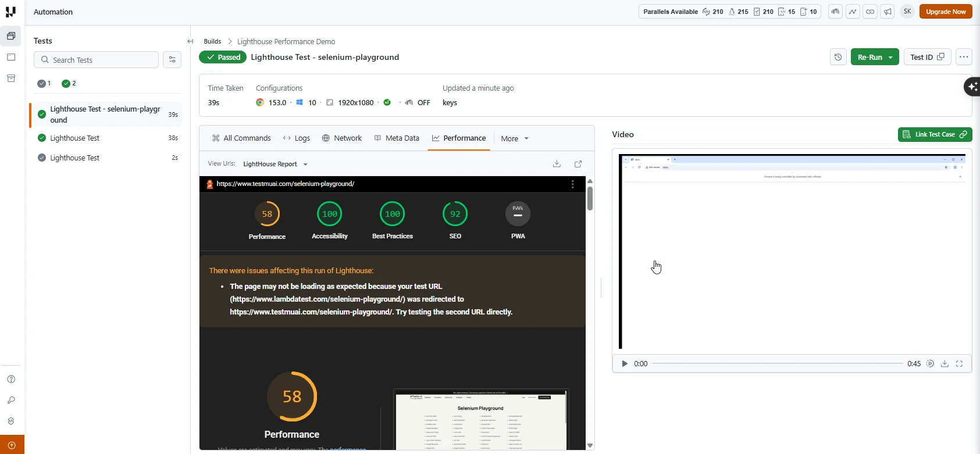
Task: Open the SK user profile avatar
Action: (907, 12)
